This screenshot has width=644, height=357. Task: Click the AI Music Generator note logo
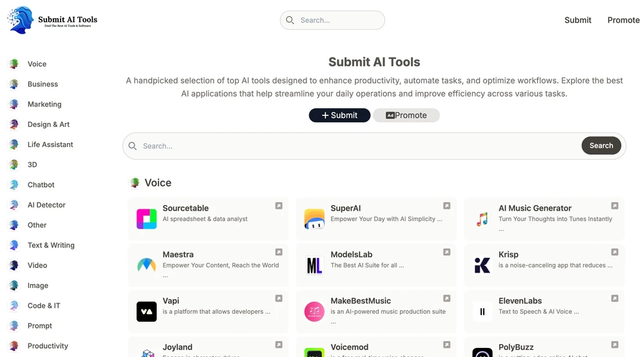pos(482,219)
